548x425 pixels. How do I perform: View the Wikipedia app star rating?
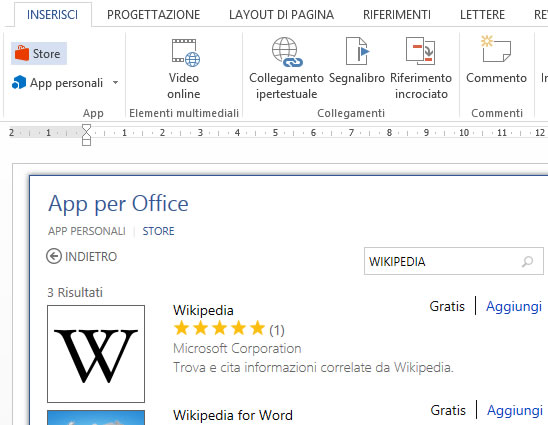(219, 329)
